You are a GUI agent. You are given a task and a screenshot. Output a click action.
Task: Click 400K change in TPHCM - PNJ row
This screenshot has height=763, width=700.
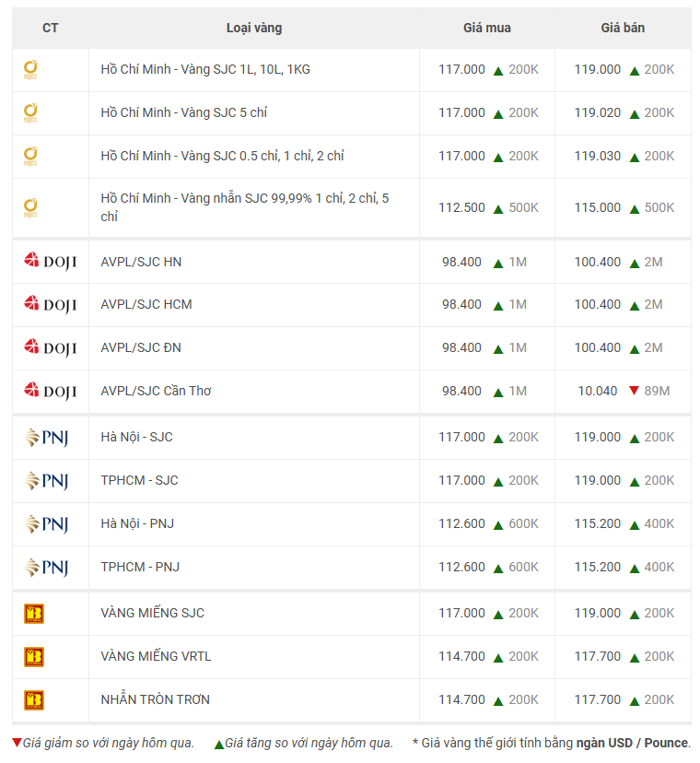pyautogui.click(x=659, y=568)
